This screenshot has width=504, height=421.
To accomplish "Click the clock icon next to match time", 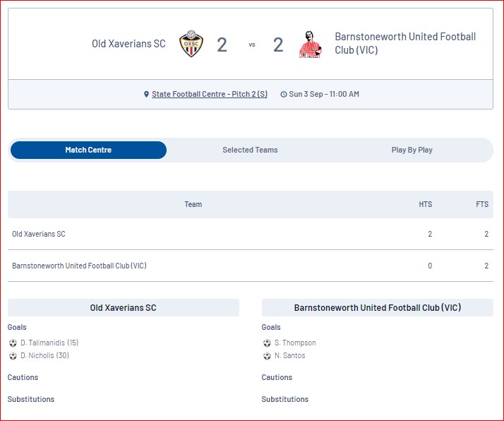I will point(284,94).
